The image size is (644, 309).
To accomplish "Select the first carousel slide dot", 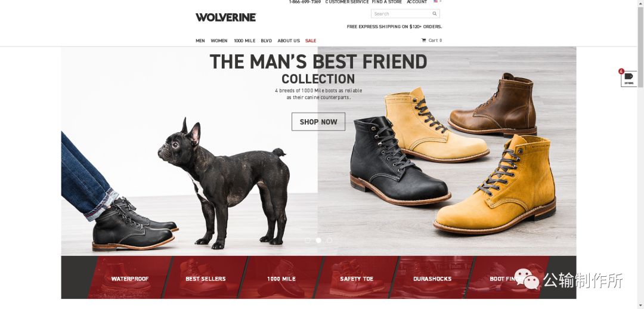I will [308, 240].
